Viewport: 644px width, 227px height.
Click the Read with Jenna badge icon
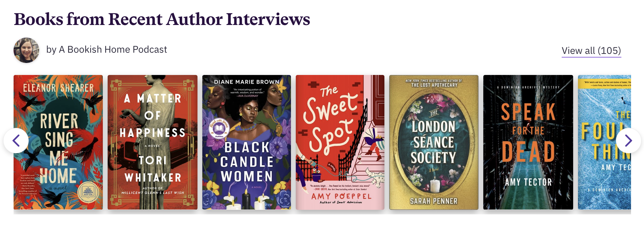219,128
